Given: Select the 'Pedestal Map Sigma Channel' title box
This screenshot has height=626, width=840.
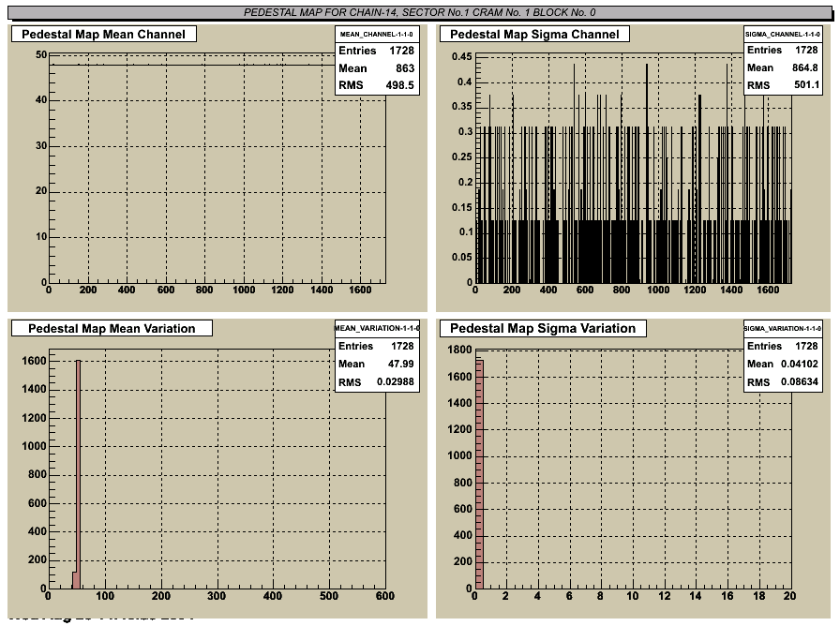Looking at the screenshot, I should [x=534, y=35].
